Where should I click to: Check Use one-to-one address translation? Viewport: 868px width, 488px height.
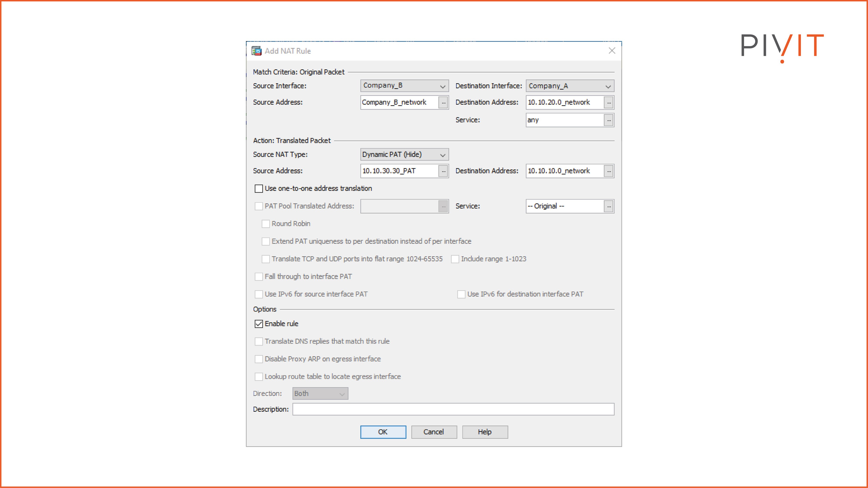(259, 189)
